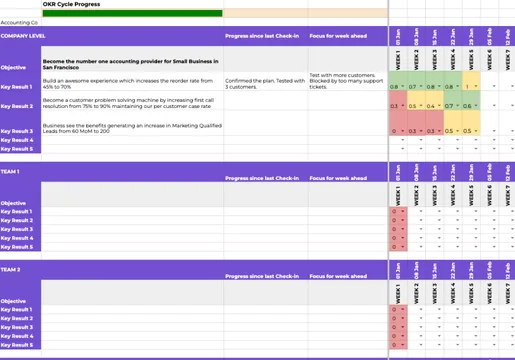Select Company Level 'Key Result 3' label
Image resolution: width=515 pixels, height=360 pixels.
[17, 131]
